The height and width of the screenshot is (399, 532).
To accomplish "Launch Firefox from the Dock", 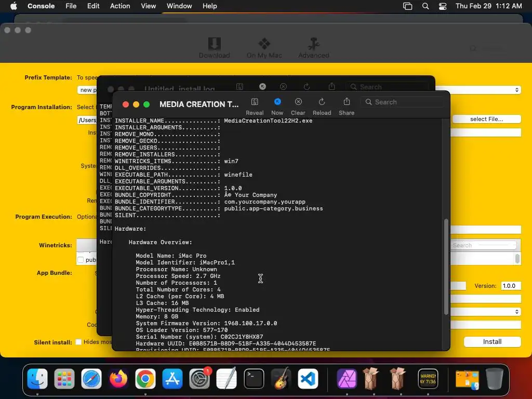I will tap(118, 379).
